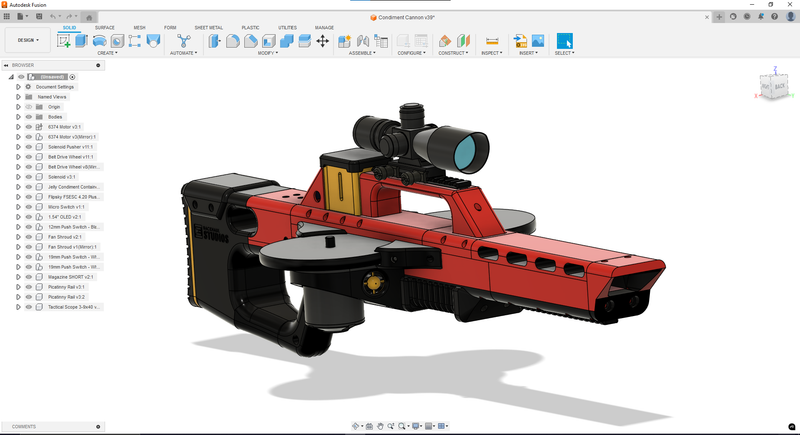Switch to the MESH tab
Viewport: 800px width, 435px height.
coord(139,28)
